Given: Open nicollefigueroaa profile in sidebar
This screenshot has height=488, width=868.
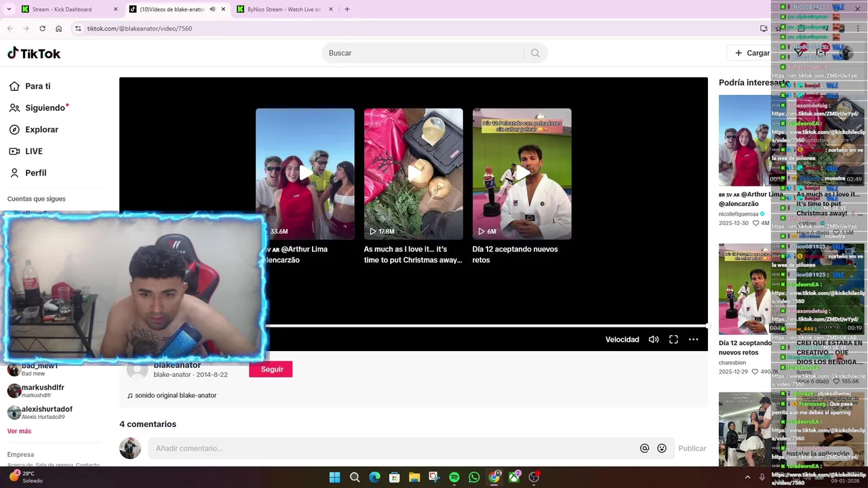Looking at the screenshot, I should (x=741, y=214).
